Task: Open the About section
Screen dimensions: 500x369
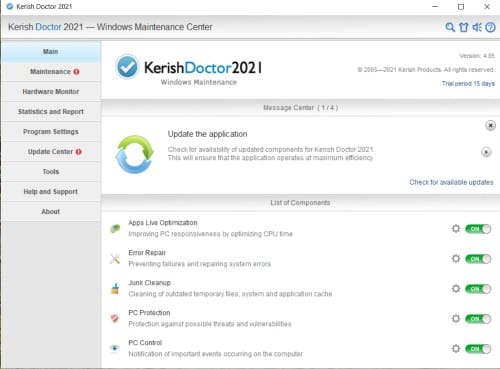Action: (x=51, y=212)
